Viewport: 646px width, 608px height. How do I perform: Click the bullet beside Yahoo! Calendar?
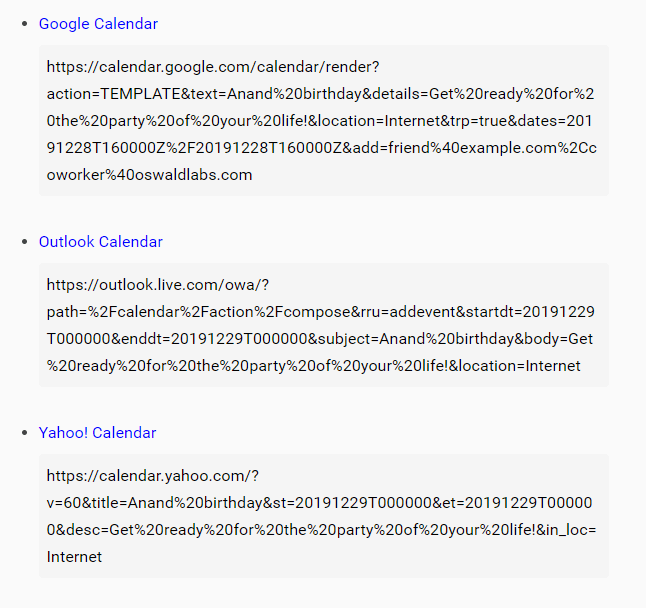coord(25,433)
